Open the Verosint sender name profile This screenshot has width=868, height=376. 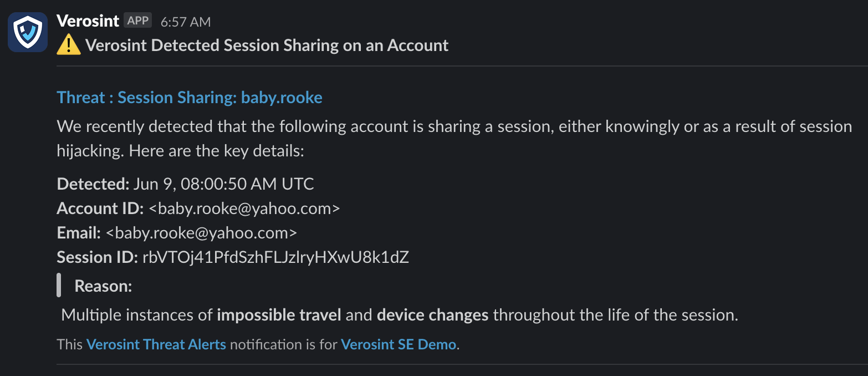[x=88, y=21]
